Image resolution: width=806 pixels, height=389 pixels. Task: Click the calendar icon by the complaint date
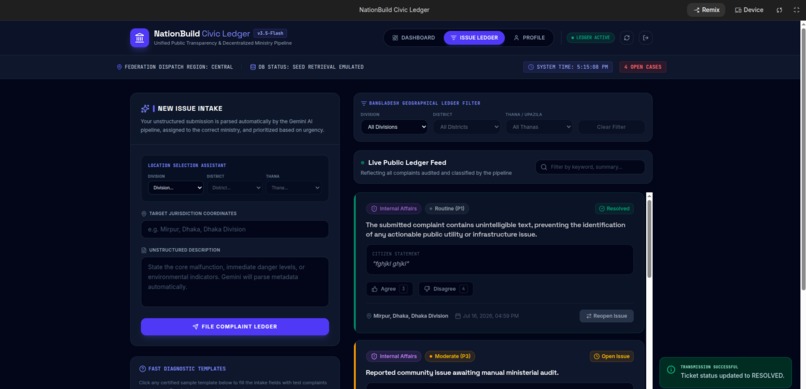pos(458,316)
